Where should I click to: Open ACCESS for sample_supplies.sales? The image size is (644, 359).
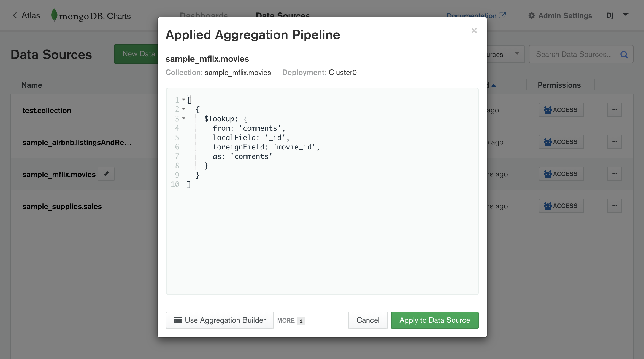561,206
